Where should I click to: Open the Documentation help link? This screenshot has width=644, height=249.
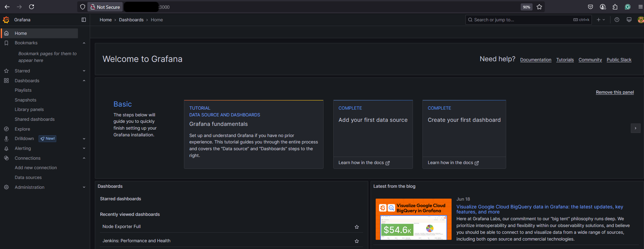pos(536,60)
